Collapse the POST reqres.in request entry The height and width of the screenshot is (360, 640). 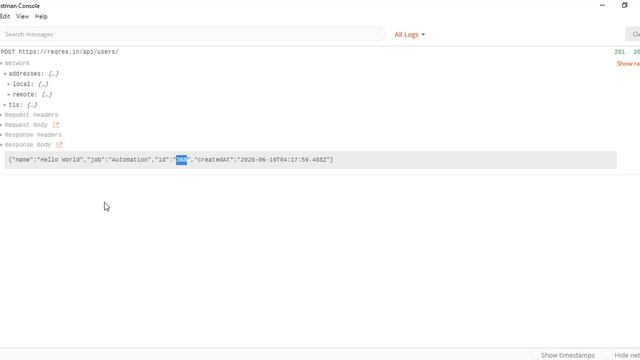coord(60,52)
